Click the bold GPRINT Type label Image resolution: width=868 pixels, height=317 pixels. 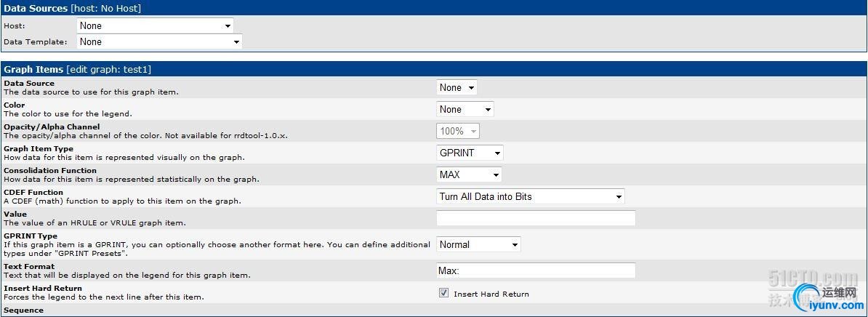point(31,236)
